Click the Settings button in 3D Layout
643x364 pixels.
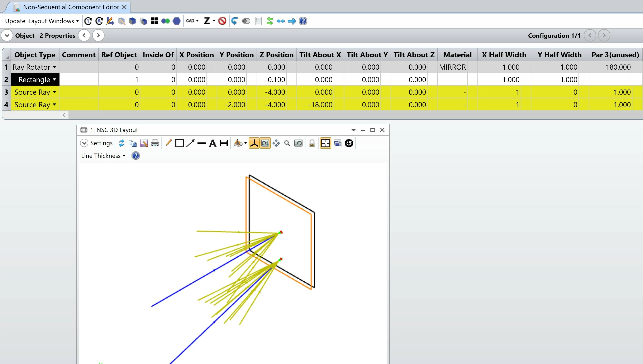(97, 143)
